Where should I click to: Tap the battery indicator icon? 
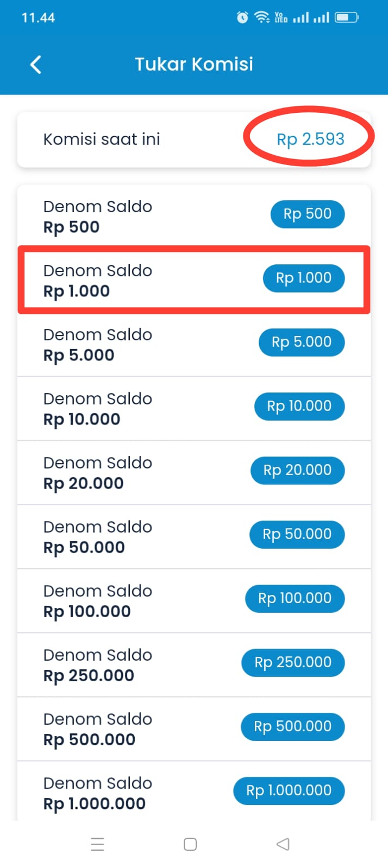[347, 17]
